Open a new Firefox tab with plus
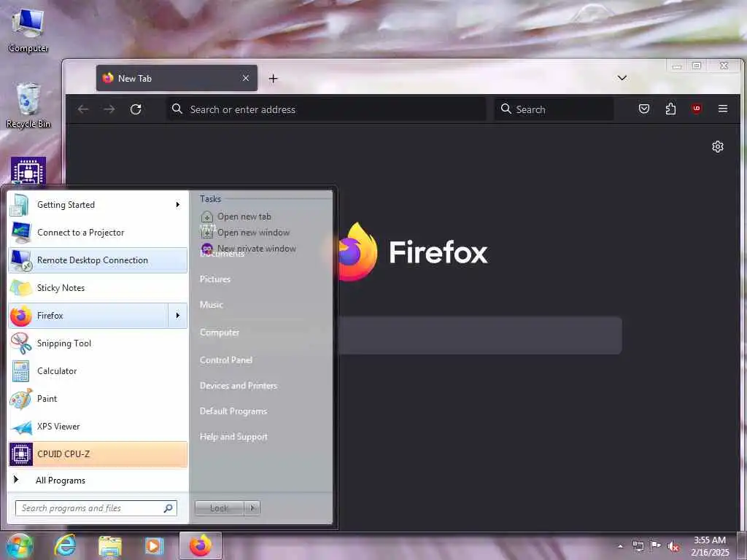This screenshot has width=747, height=560. click(x=273, y=79)
